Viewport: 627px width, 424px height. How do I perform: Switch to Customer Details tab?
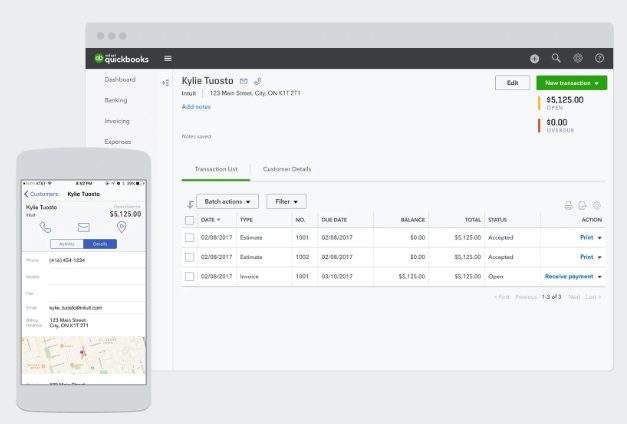point(287,169)
